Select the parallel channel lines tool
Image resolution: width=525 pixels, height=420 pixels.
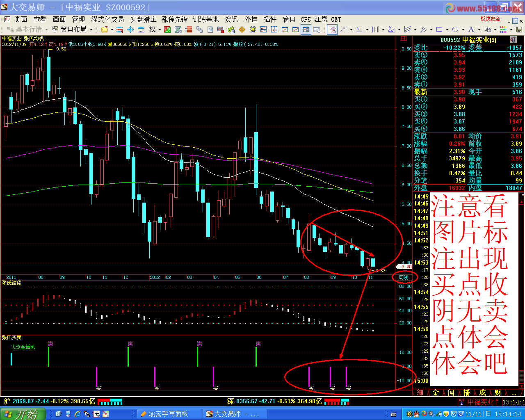tap(408, 30)
